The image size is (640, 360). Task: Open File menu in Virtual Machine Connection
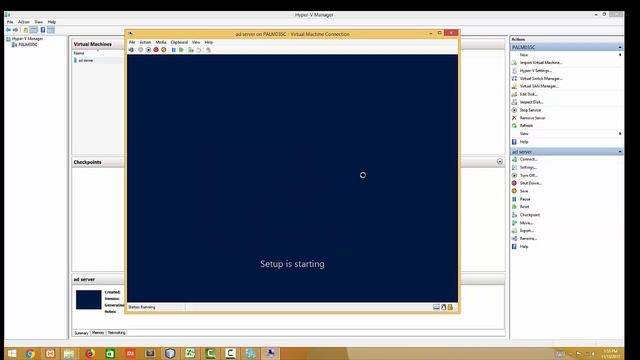pos(132,42)
